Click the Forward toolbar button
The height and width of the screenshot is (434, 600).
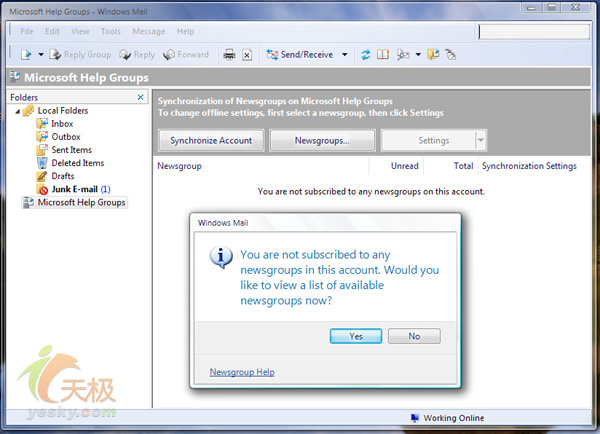186,55
